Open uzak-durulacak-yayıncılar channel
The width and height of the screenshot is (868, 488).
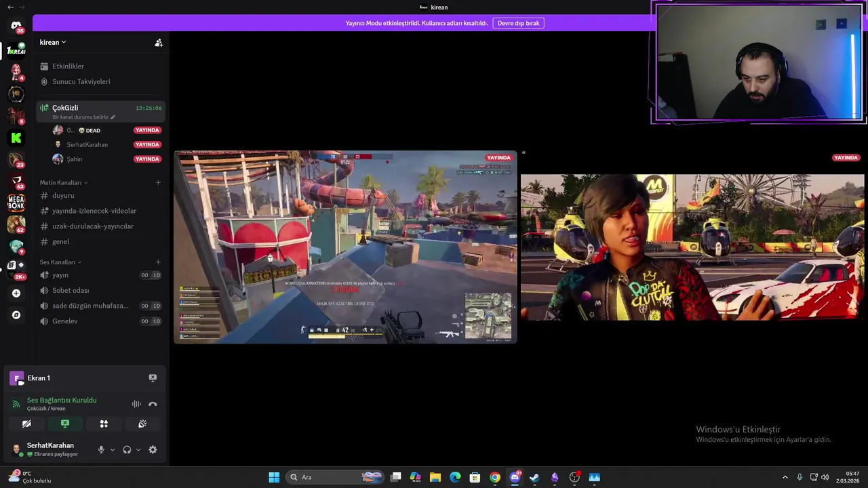(x=100, y=226)
